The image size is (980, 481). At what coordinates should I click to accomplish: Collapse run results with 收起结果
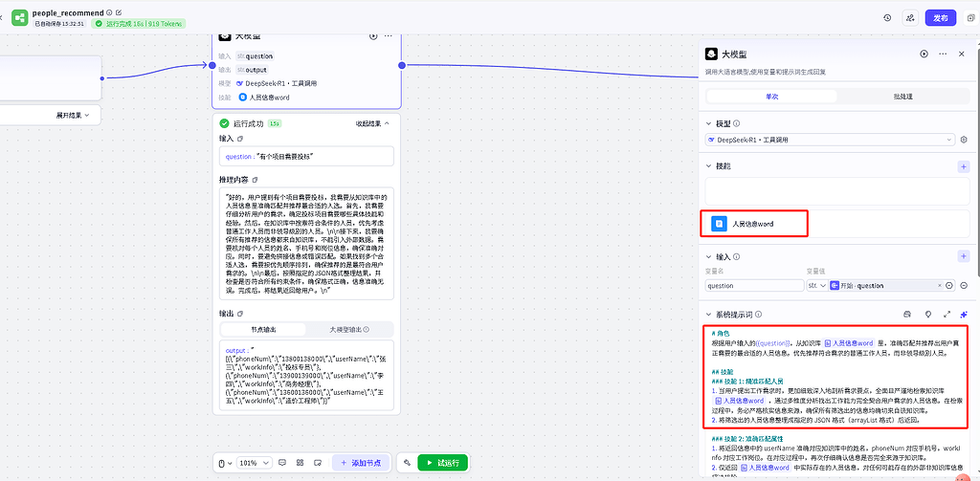tap(372, 123)
